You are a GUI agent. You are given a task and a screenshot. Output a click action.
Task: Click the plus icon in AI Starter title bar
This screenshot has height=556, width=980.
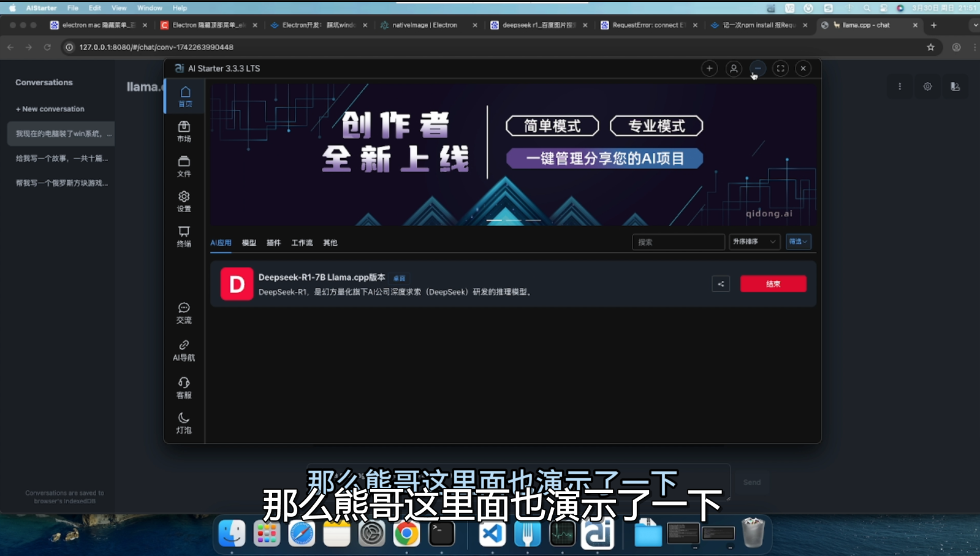[x=709, y=68]
